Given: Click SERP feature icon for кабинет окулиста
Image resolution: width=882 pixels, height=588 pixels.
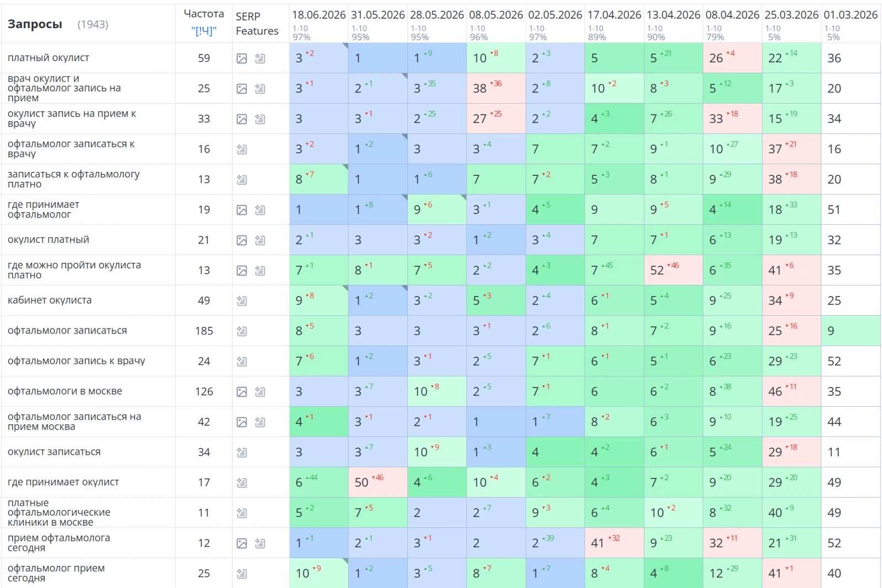Looking at the screenshot, I should point(241,301).
